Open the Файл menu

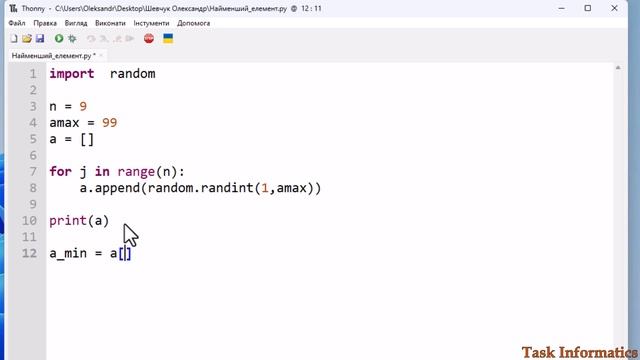click(x=17, y=23)
